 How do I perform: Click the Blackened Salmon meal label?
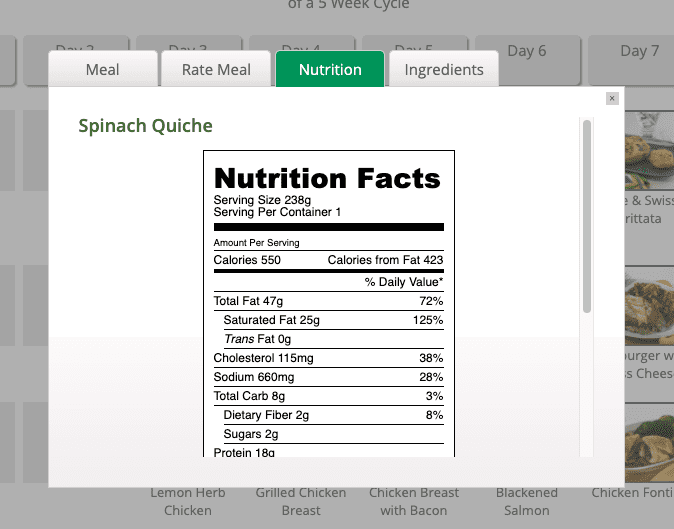coord(527,501)
